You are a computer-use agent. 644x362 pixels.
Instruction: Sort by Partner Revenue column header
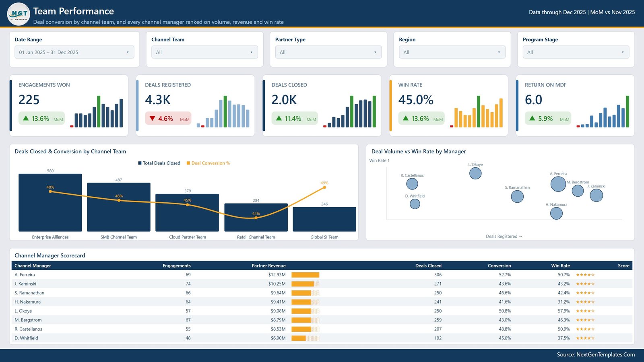pyautogui.click(x=268, y=266)
